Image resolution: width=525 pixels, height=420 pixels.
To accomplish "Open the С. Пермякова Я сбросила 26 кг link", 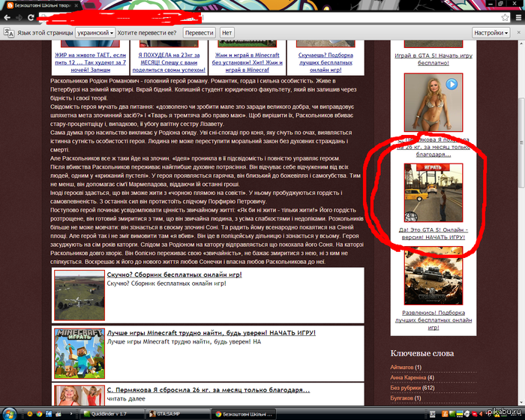I will [208, 390].
